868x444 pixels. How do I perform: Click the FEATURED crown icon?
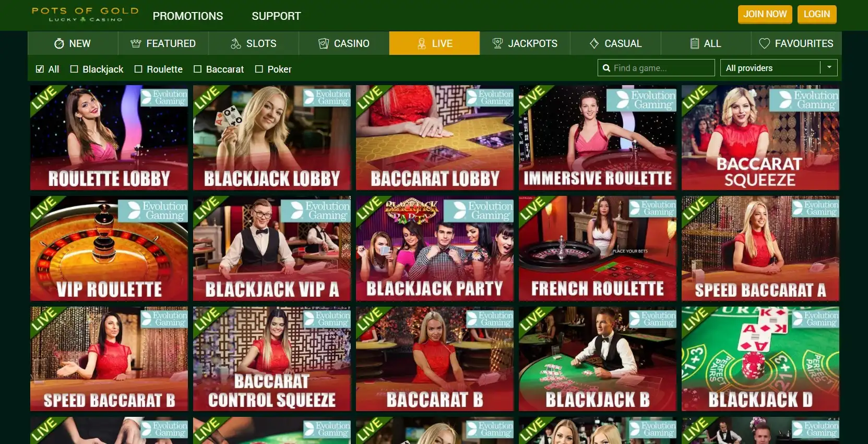click(x=136, y=43)
